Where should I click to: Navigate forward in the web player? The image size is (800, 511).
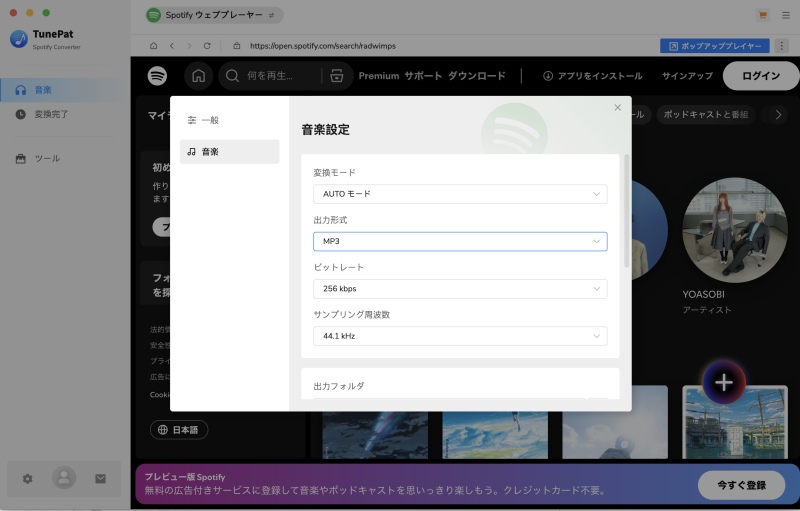pyautogui.click(x=189, y=46)
